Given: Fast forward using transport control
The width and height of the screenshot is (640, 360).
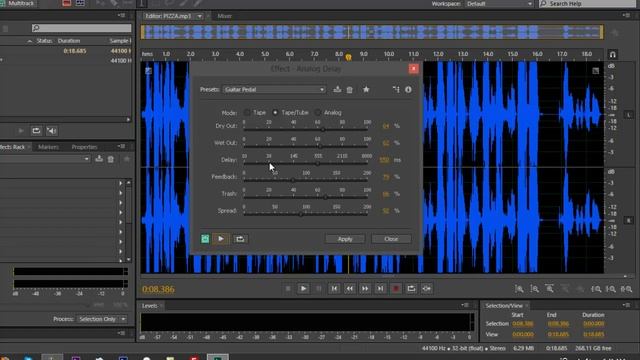Looking at the screenshot, I should point(365,289).
